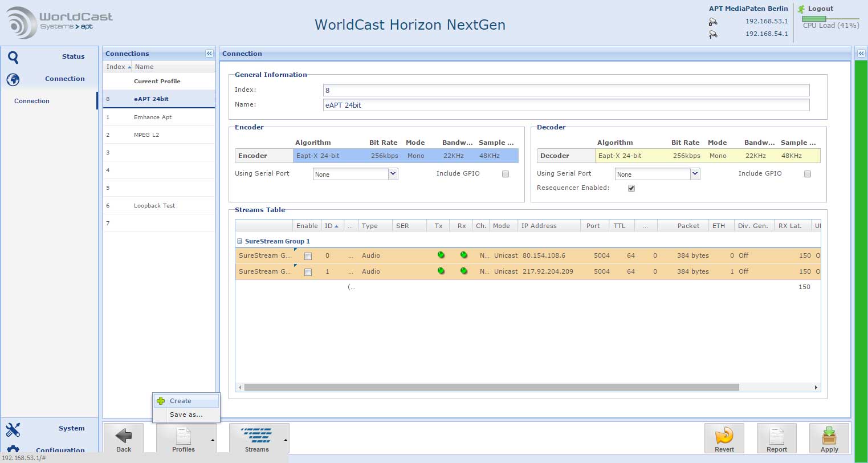Toggle Decoder Include GPIO checkbox
868x463 pixels.
pyautogui.click(x=808, y=174)
